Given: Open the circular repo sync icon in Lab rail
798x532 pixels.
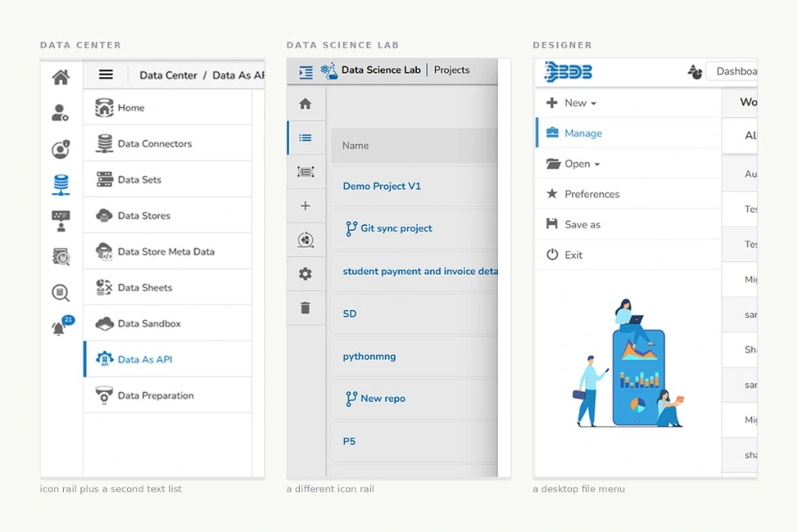Looking at the screenshot, I should (305, 240).
